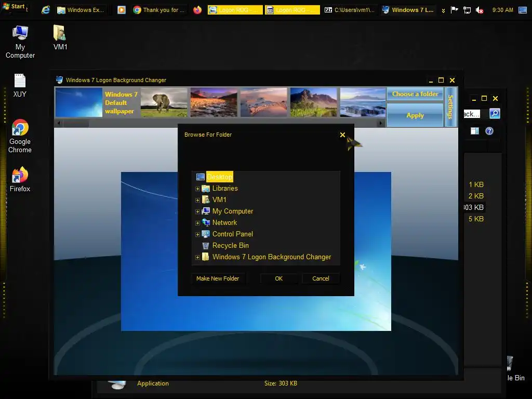The width and height of the screenshot is (532, 399).
Task: Select the ocean waterfall wallpaper thumbnail
Action: point(363,102)
